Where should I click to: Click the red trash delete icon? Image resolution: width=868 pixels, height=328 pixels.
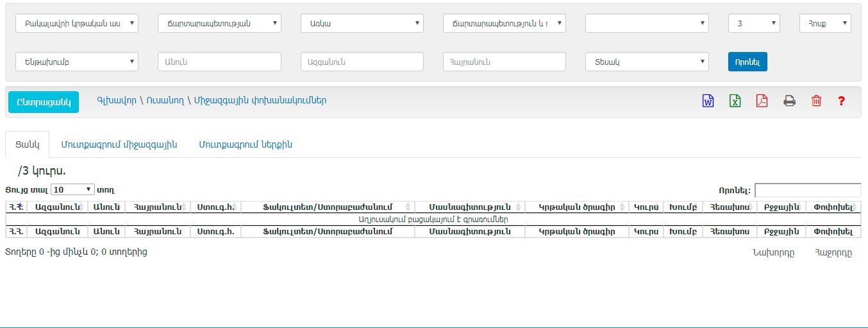point(816,101)
